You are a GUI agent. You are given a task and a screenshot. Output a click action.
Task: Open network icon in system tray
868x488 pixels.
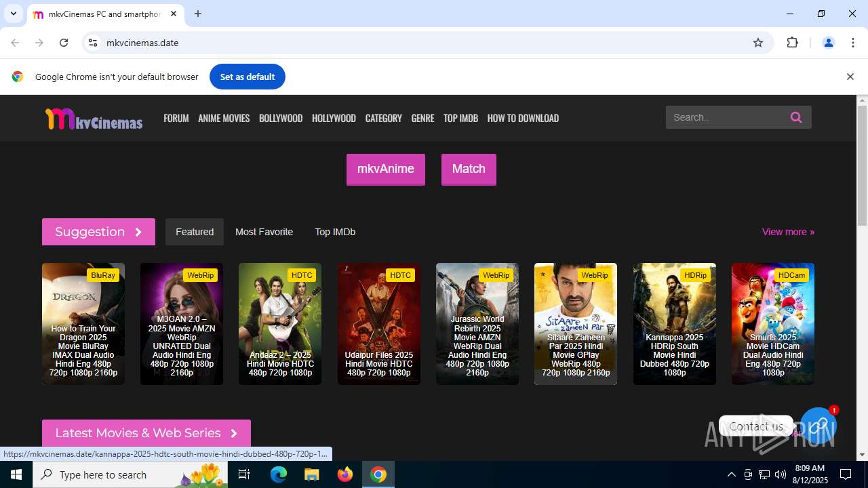[764, 474]
